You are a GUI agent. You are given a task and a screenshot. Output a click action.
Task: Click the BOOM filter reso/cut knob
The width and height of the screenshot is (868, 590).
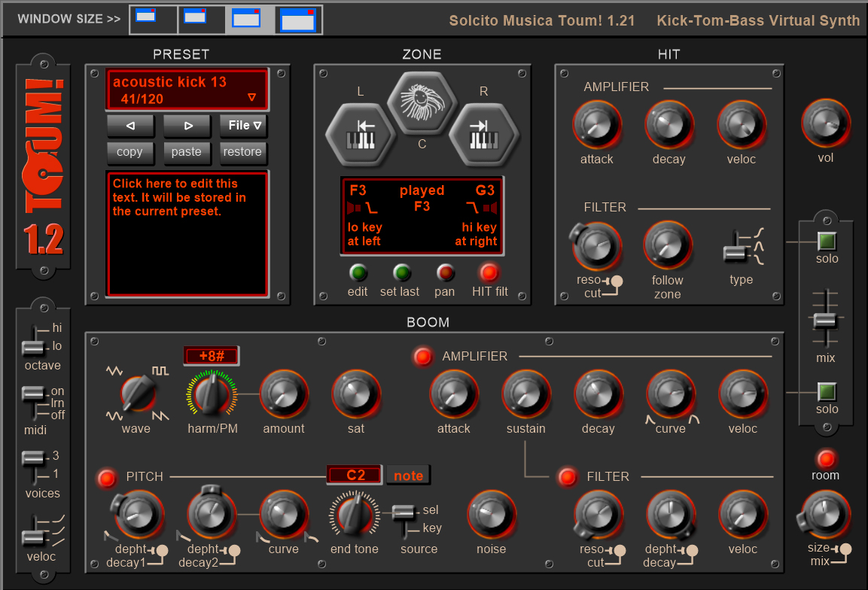tap(598, 515)
